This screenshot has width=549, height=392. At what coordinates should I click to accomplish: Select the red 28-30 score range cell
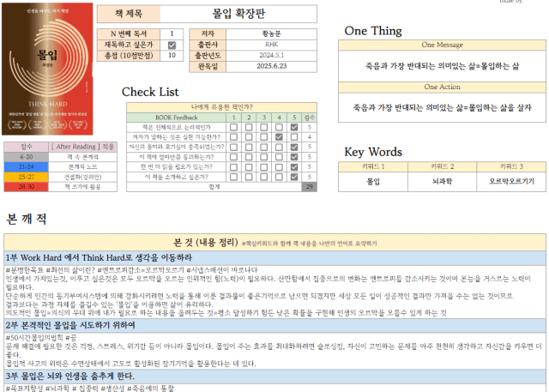pos(27,186)
